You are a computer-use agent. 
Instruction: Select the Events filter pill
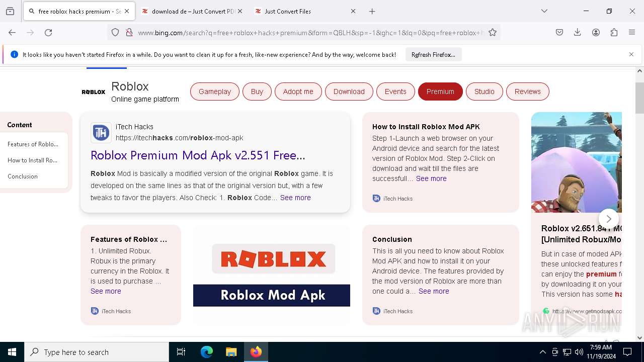(395, 92)
